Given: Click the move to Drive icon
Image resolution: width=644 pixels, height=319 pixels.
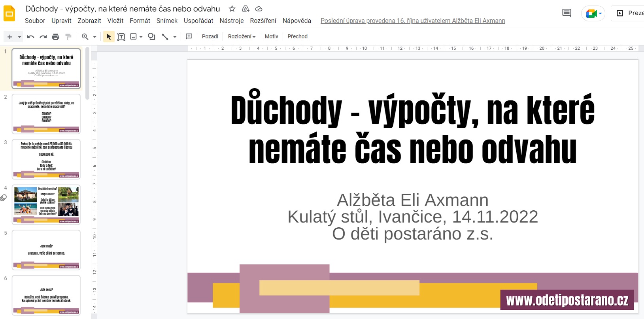Looking at the screenshot, I should [246, 9].
